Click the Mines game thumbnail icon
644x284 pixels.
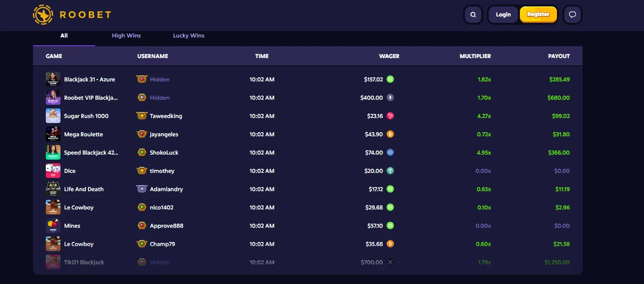pyautogui.click(x=53, y=226)
